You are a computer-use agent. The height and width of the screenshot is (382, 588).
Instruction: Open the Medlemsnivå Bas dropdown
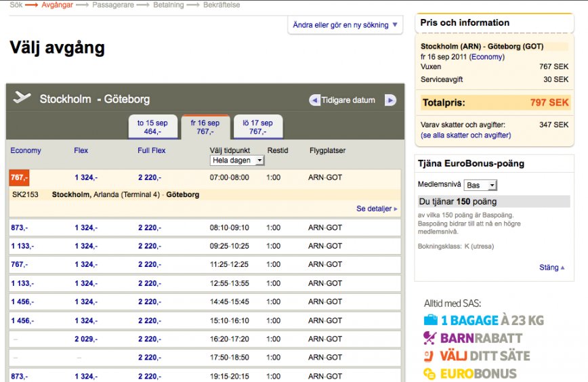(482, 185)
